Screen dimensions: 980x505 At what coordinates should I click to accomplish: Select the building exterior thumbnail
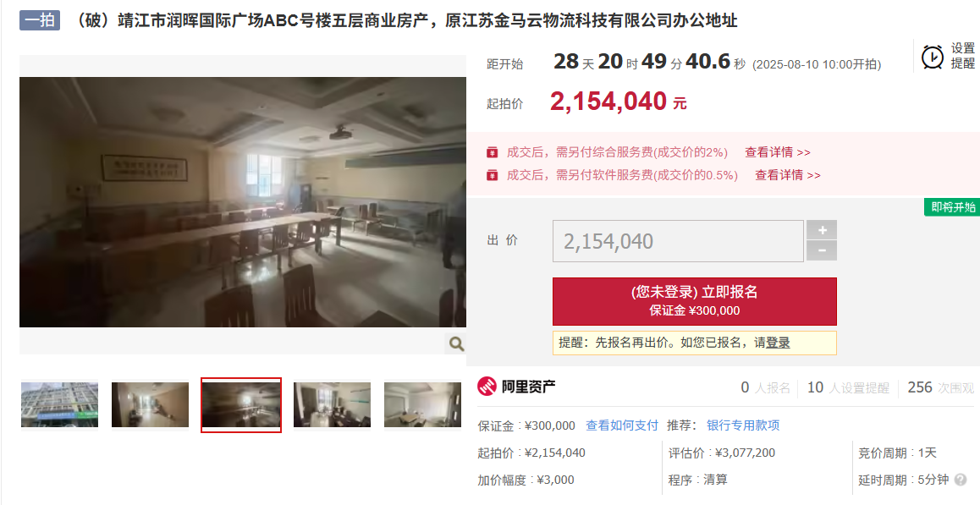(x=59, y=405)
